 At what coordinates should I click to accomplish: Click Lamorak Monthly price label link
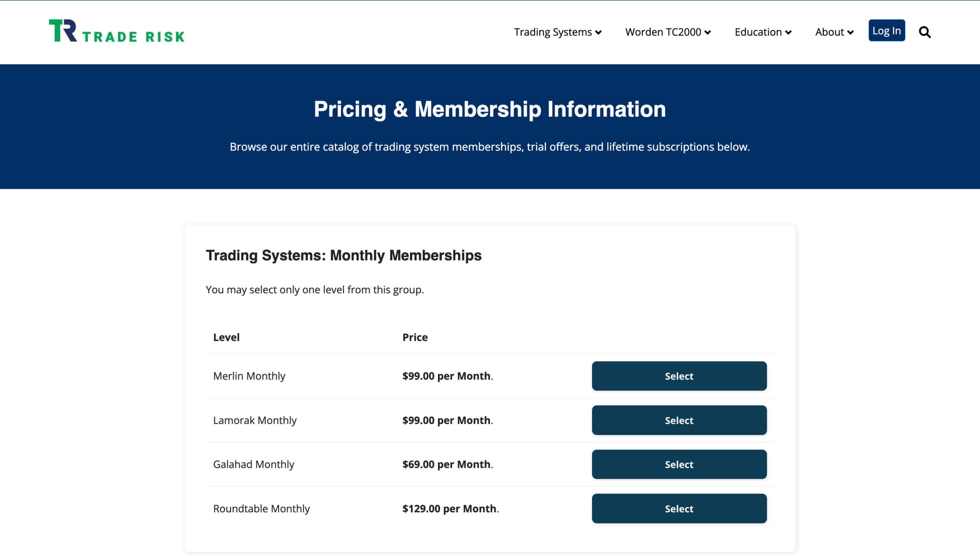446,419
